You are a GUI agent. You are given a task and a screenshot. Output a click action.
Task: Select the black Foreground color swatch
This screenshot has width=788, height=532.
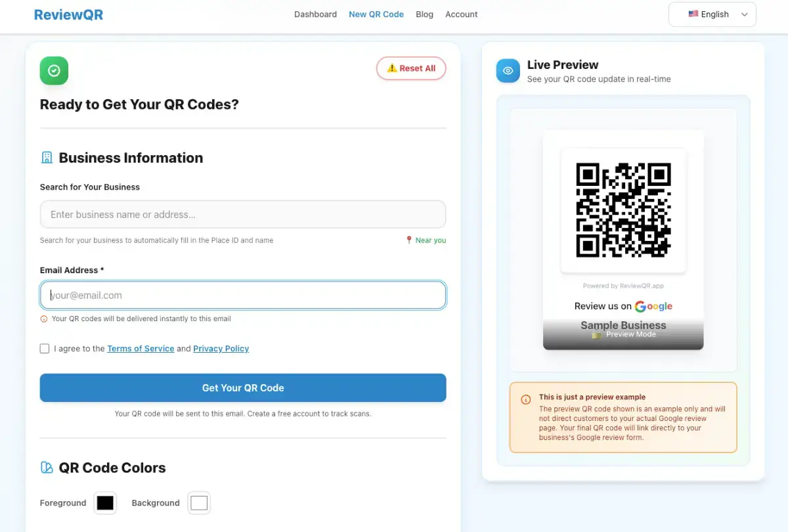(x=105, y=502)
